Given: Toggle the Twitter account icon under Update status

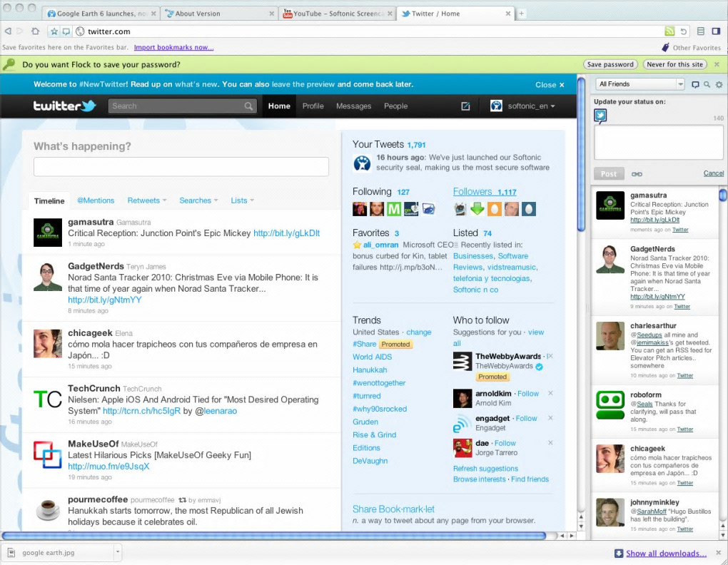Looking at the screenshot, I should click(x=600, y=116).
